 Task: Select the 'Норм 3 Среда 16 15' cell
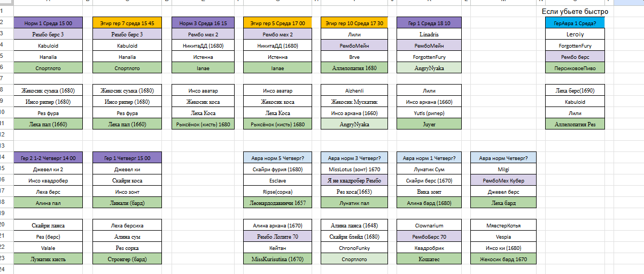tap(203, 23)
